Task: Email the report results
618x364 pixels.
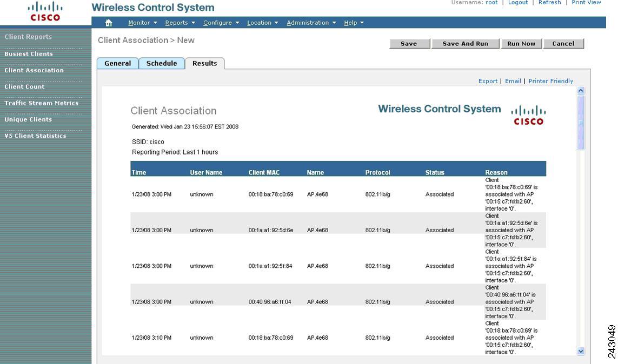Action: pos(513,81)
